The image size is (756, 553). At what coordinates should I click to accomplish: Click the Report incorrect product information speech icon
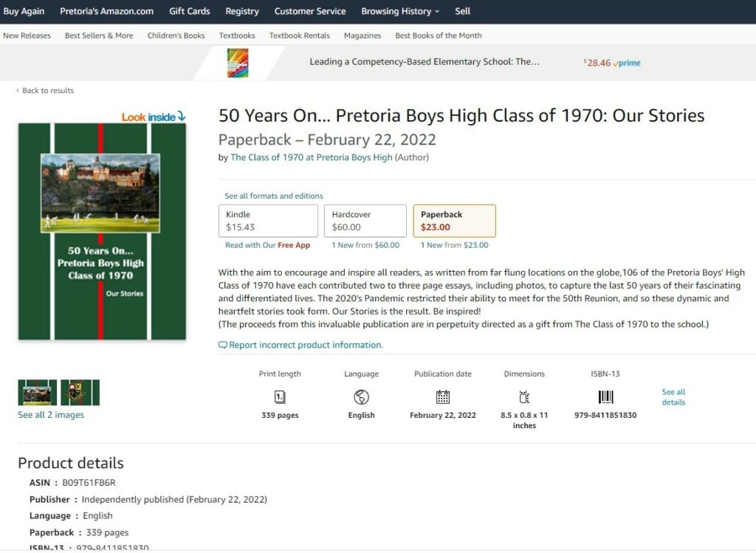pos(222,345)
